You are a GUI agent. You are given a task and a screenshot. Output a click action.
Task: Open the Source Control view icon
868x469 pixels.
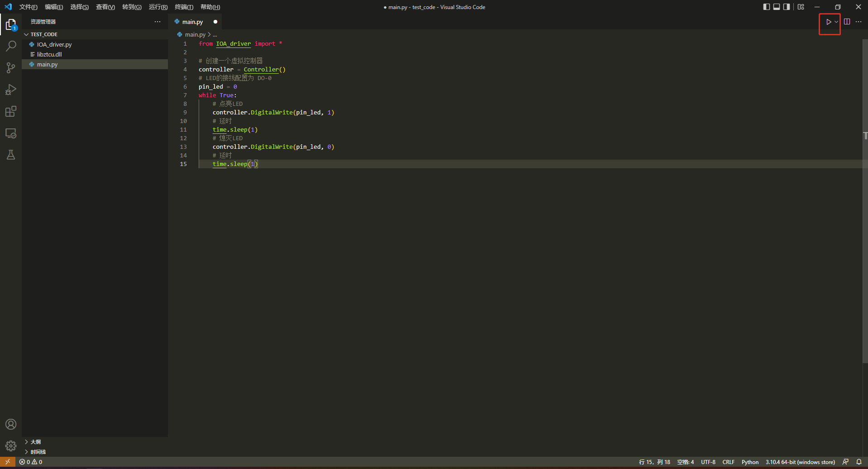(11, 68)
